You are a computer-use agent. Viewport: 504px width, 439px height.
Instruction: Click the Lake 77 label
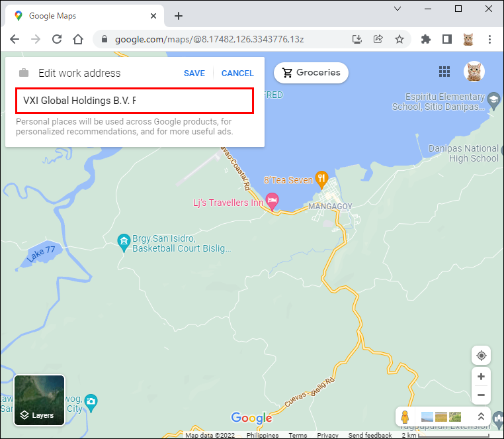pyautogui.click(x=41, y=254)
